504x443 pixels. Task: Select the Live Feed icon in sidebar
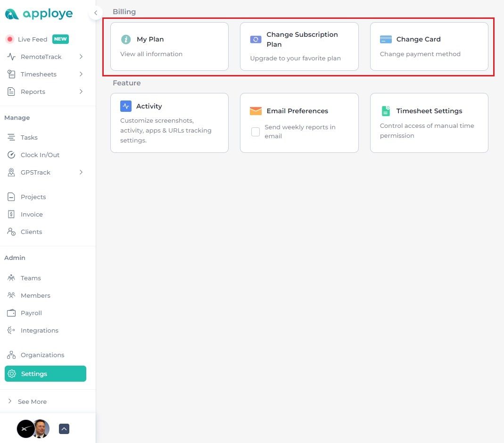[x=10, y=39]
